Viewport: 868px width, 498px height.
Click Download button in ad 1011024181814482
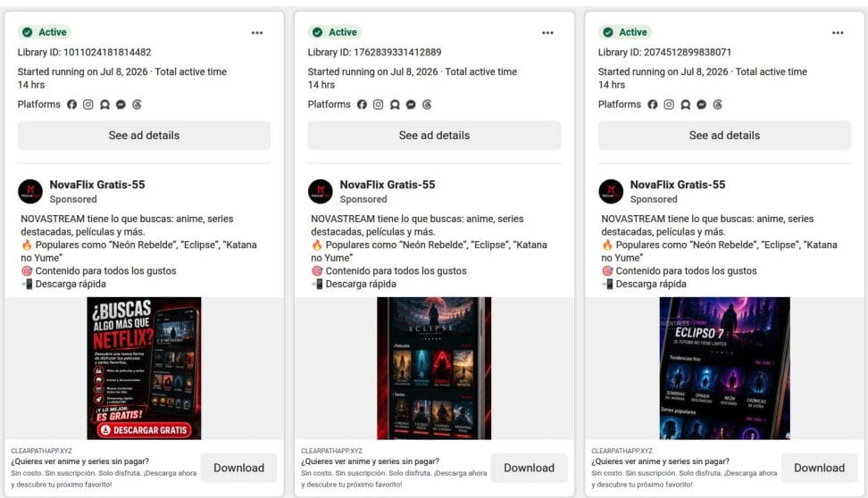(238, 468)
